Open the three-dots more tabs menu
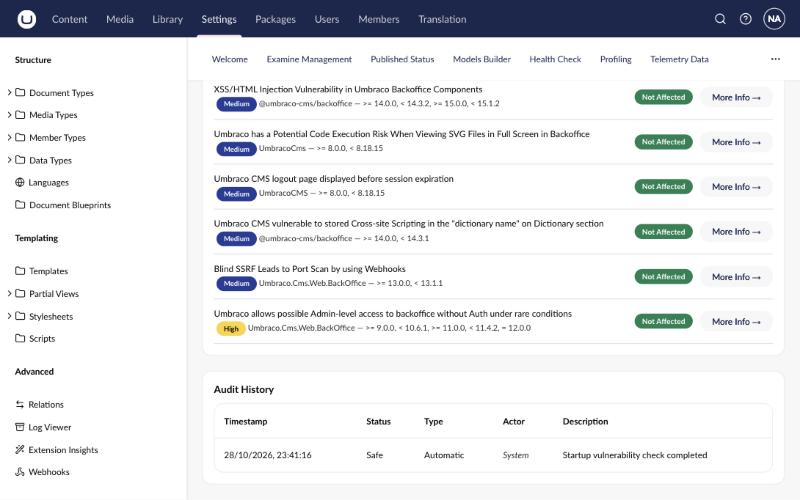800x500 pixels. [775, 59]
